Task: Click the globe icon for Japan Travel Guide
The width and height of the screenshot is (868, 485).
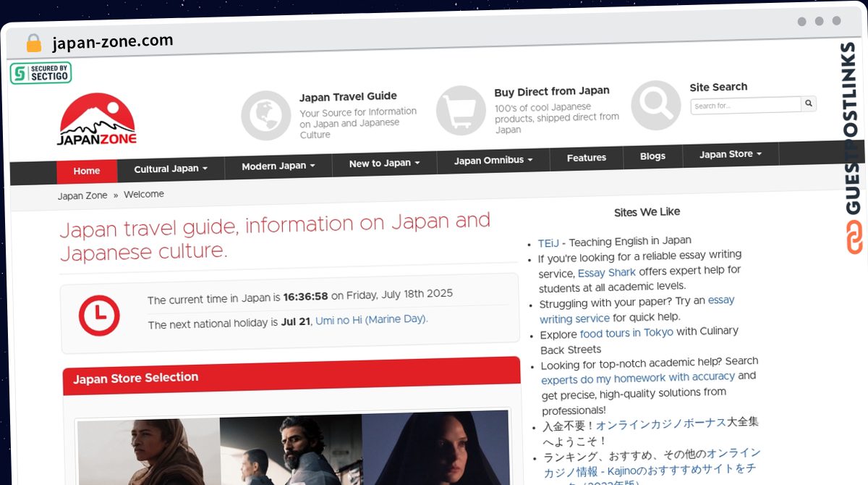Action: pos(265,115)
